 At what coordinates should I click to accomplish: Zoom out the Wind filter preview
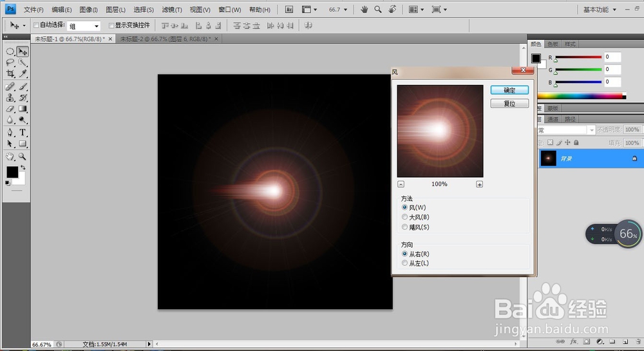(401, 184)
